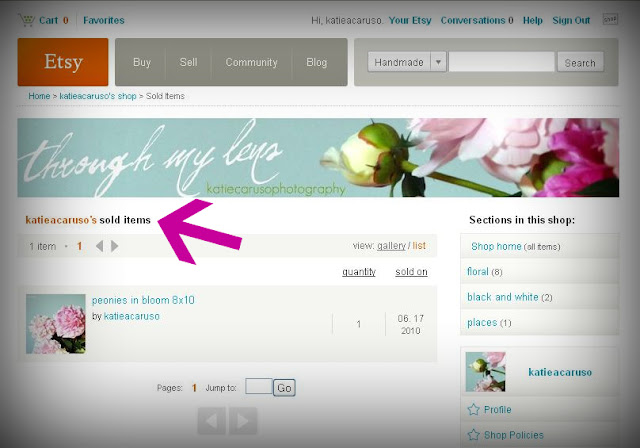Image resolution: width=640 pixels, height=448 pixels.
Task: Open the Favorites link
Action: point(104,20)
